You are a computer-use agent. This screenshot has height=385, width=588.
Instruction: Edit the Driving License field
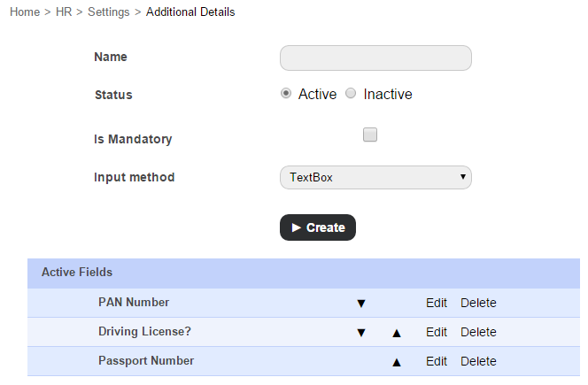[437, 332]
